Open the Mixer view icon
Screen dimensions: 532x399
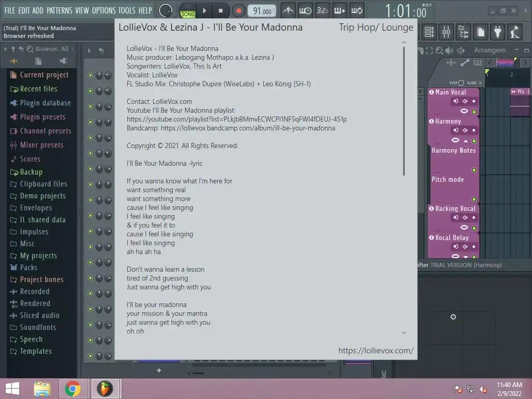446,32
